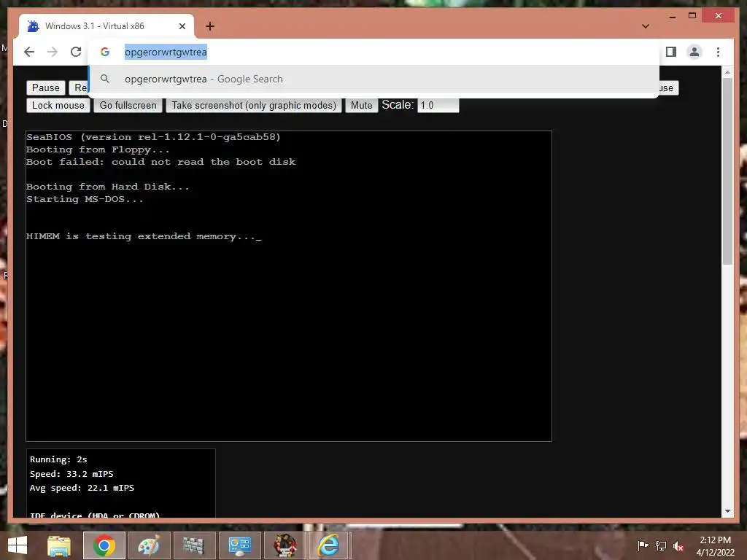This screenshot has height=560, width=747.
Task: Click Go fullscreen button
Action: (128, 105)
